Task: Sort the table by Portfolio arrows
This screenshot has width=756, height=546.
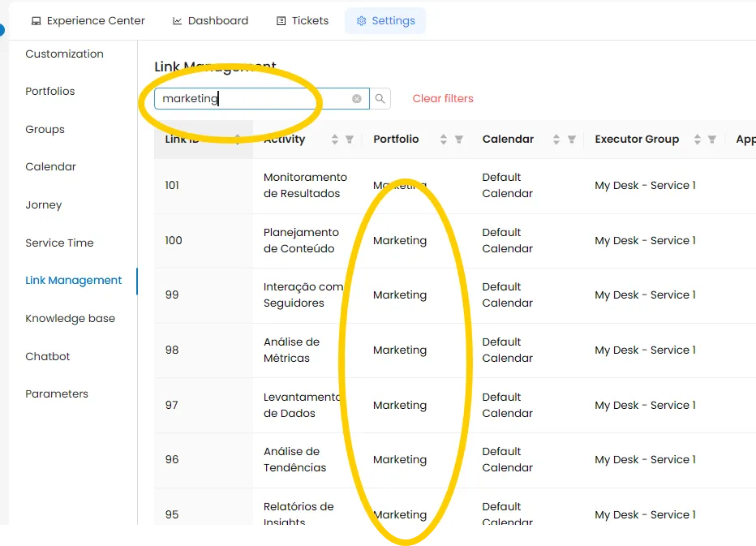Action: point(444,140)
